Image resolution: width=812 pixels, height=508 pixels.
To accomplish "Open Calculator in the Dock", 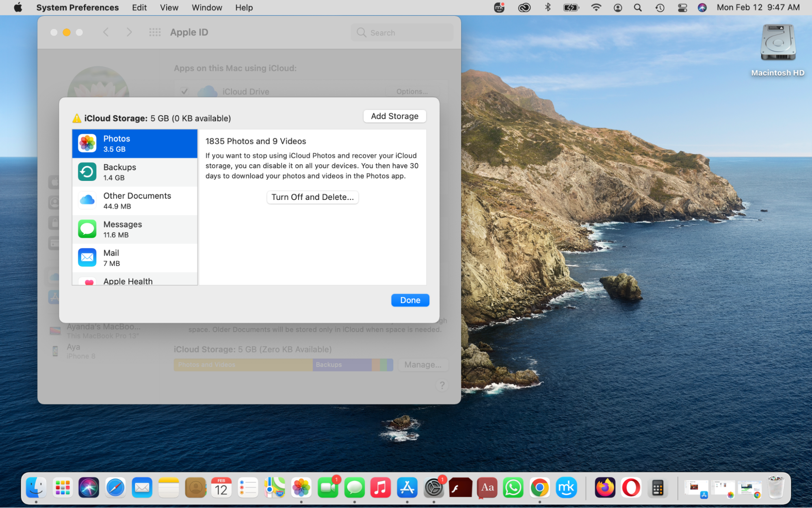I will (x=657, y=487).
